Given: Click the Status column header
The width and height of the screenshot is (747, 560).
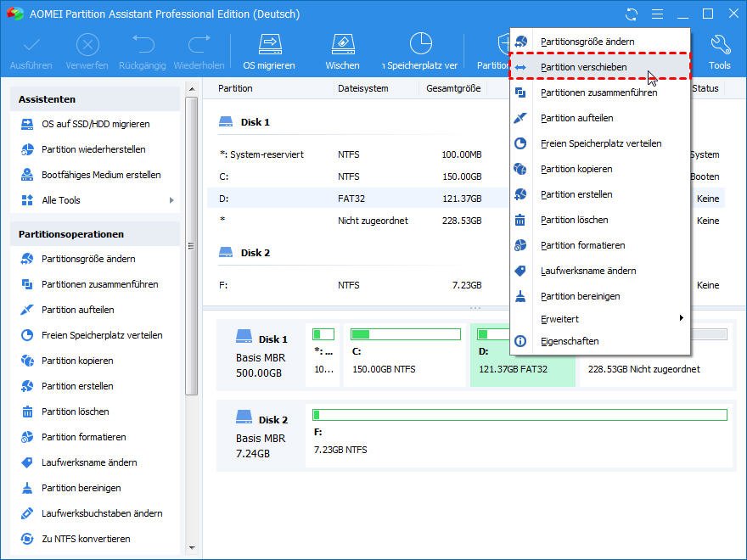Looking at the screenshot, I should (x=705, y=88).
